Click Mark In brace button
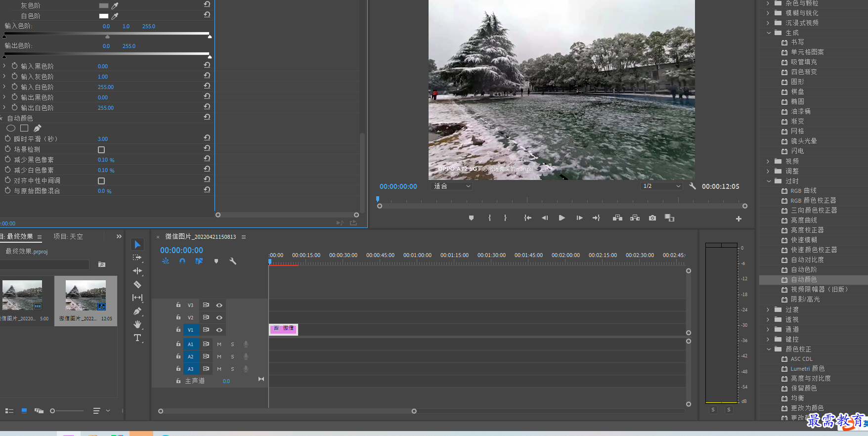The width and height of the screenshot is (868, 436). point(489,218)
